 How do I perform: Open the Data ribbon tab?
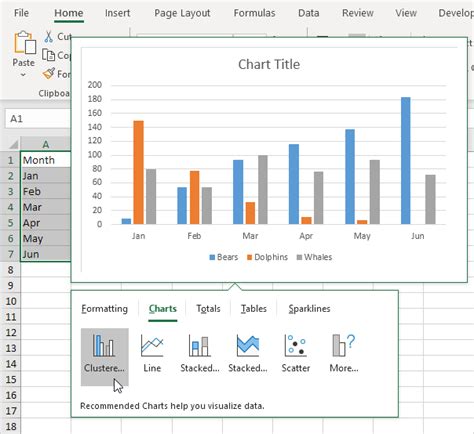point(309,13)
